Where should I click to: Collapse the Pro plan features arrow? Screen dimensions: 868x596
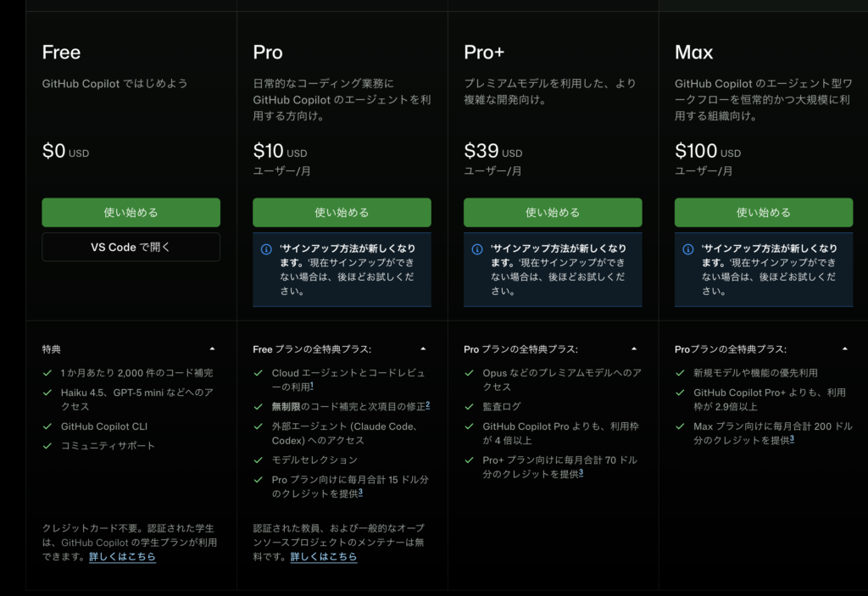[x=423, y=349]
